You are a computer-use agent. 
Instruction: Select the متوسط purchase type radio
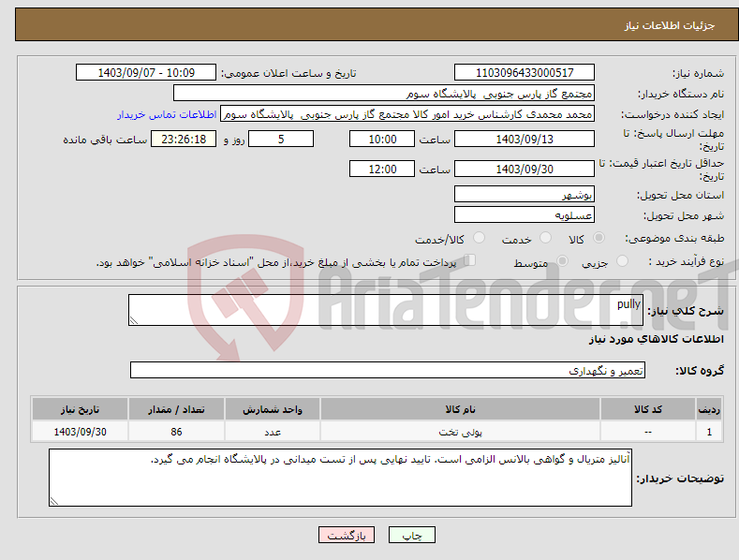pyautogui.click(x=562, y=260)
